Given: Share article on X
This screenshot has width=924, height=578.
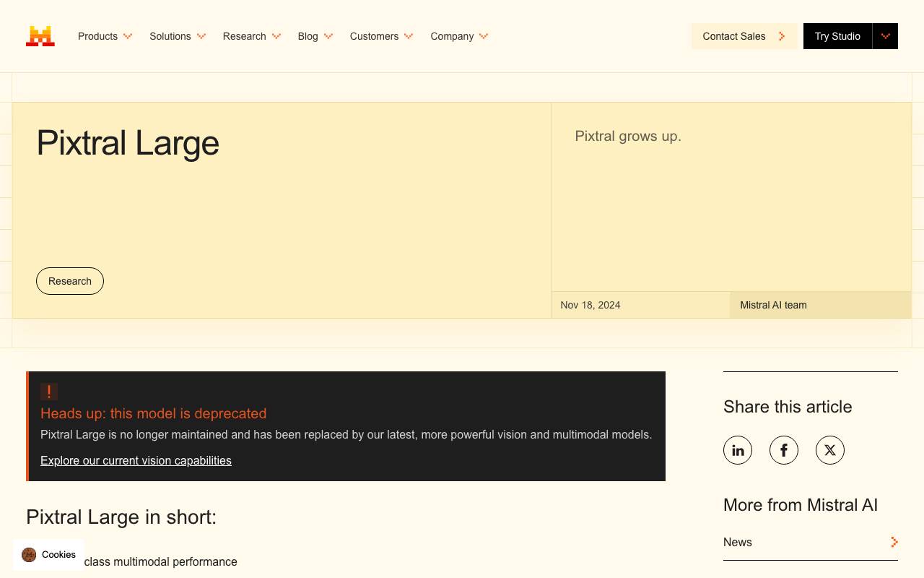Looking at the screenshot, I should (830, 450).
